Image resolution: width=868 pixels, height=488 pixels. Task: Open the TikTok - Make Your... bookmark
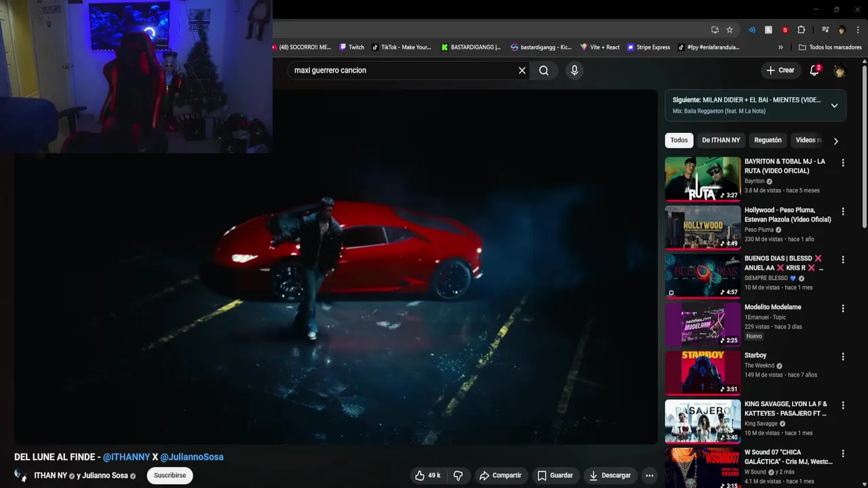(x=401, y=47)
